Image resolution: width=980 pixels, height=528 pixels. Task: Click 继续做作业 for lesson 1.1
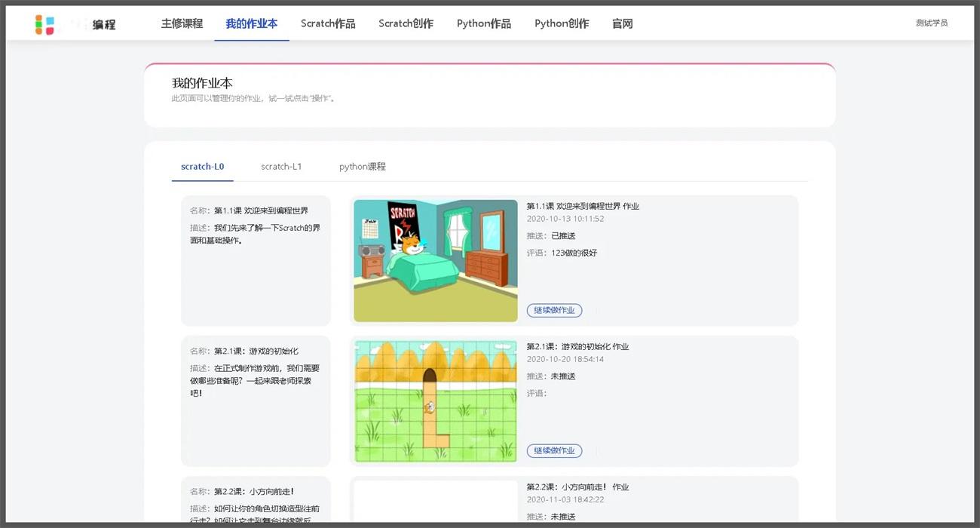click(554, 310)
